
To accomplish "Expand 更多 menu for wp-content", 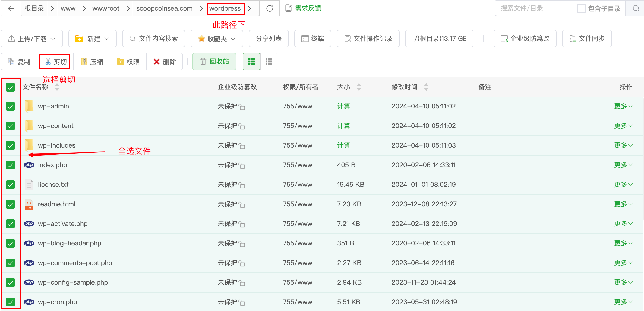I will [x=623, y=126].
